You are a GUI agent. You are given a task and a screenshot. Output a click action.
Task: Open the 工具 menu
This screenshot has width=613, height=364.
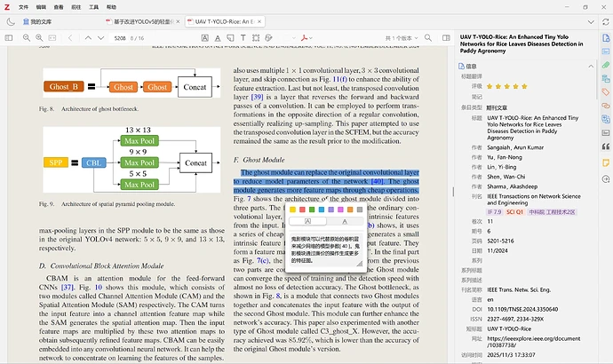(x=94, y=7)
